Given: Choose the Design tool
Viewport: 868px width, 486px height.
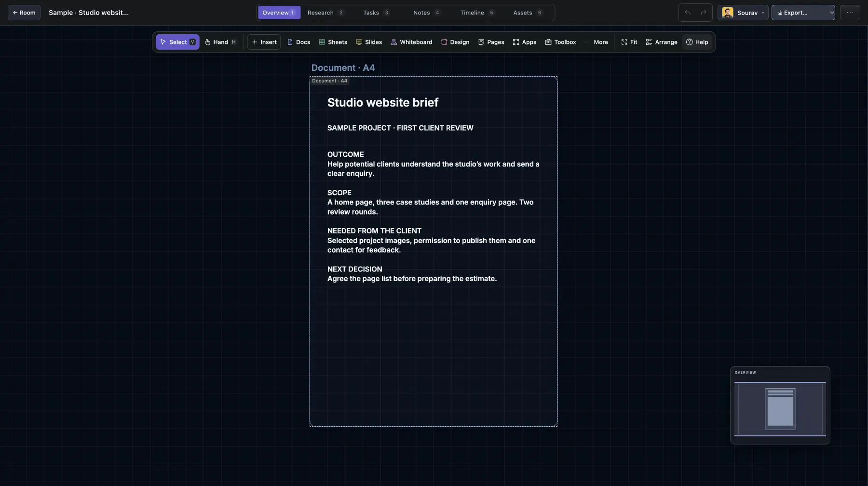Looking at the screenshot, I should pos(455,42).
